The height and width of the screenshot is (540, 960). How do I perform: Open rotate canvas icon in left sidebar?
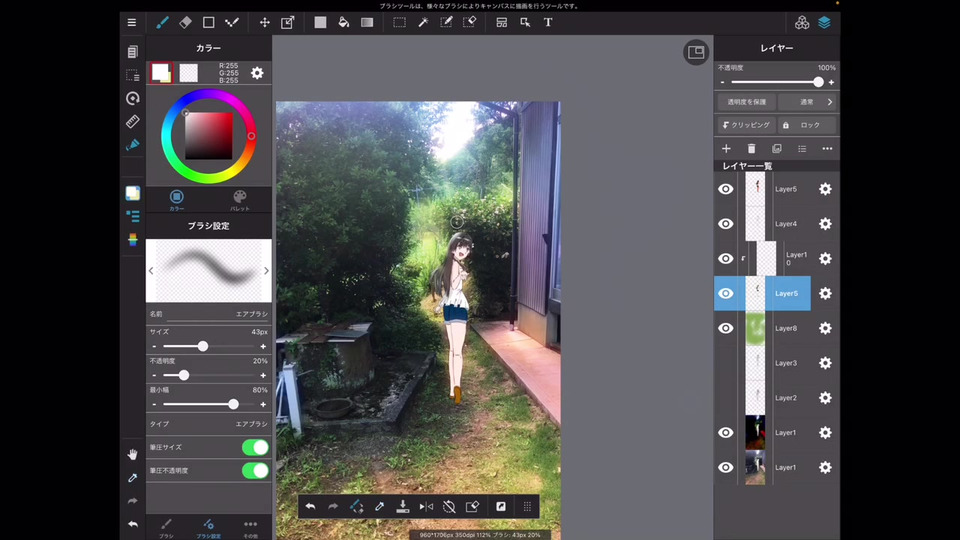[132, 99]
